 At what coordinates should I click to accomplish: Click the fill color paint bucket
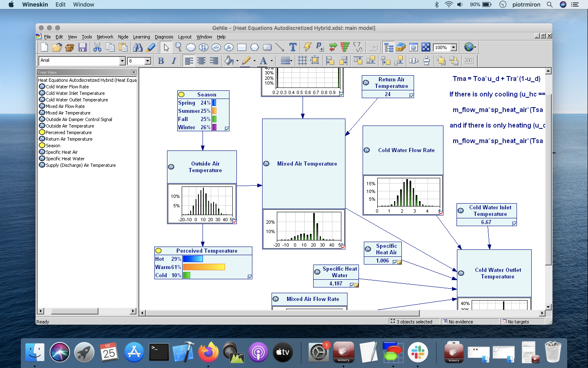(229, 61)
